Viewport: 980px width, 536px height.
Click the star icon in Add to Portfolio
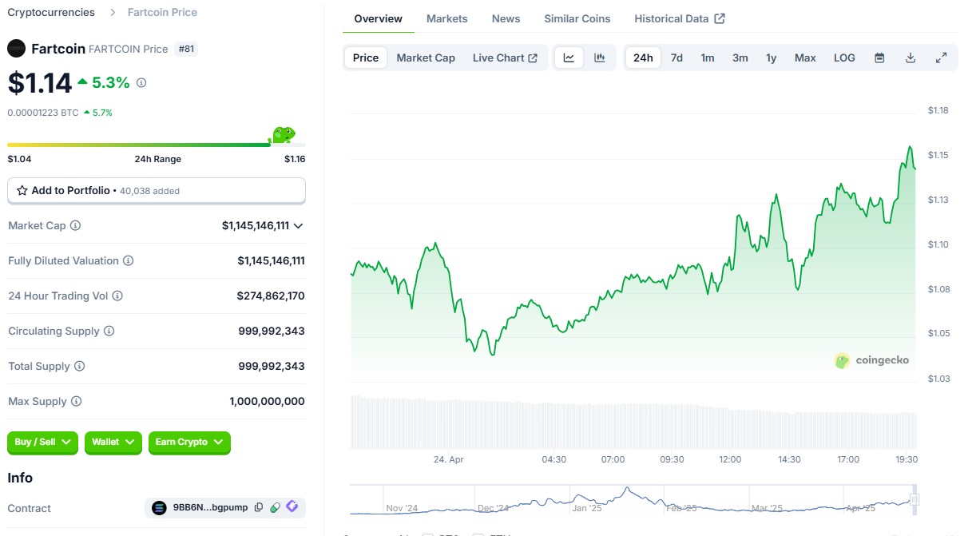tap(22, 191)
